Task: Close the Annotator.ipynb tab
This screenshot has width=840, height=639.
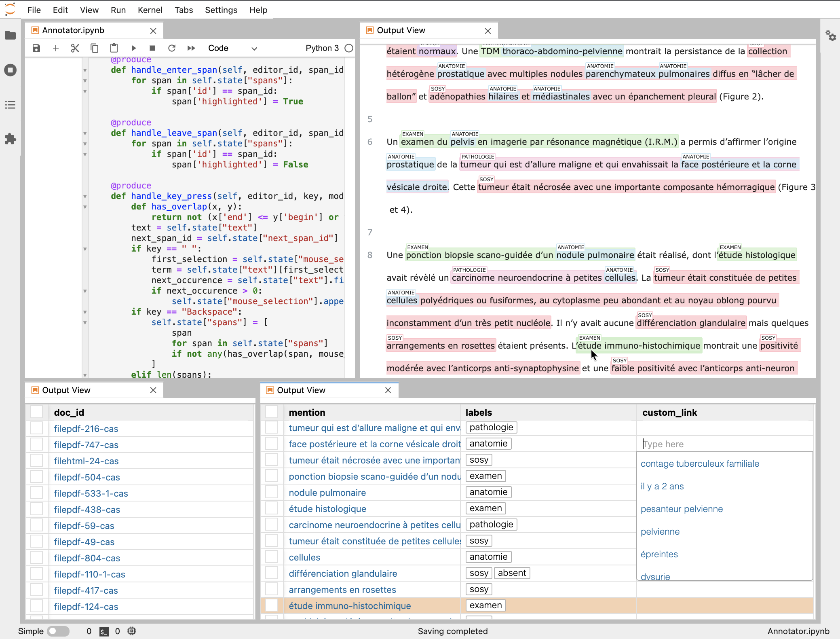Action: [153, 31]
